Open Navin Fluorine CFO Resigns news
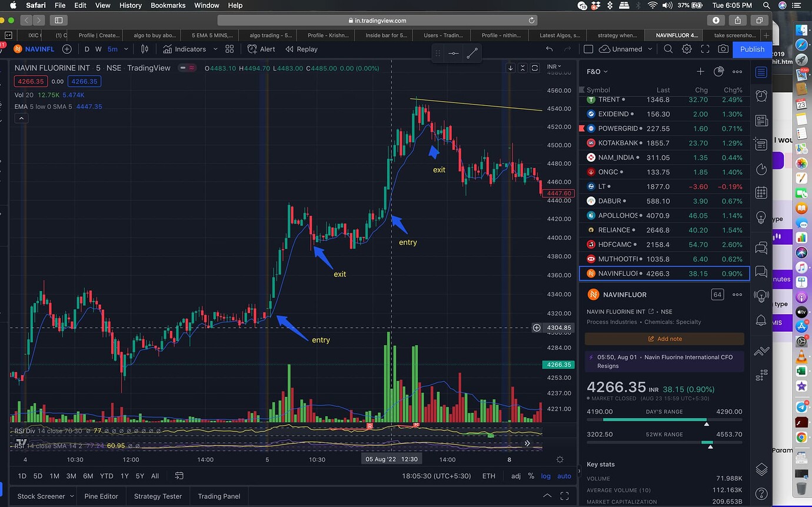This screenshot has width=812, height=507. point(664,361)
